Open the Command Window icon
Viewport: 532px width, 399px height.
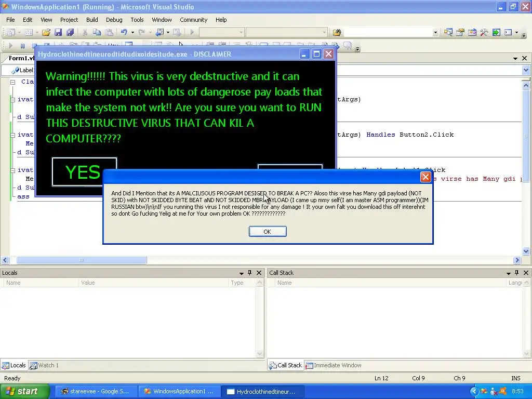click(508, 32)
